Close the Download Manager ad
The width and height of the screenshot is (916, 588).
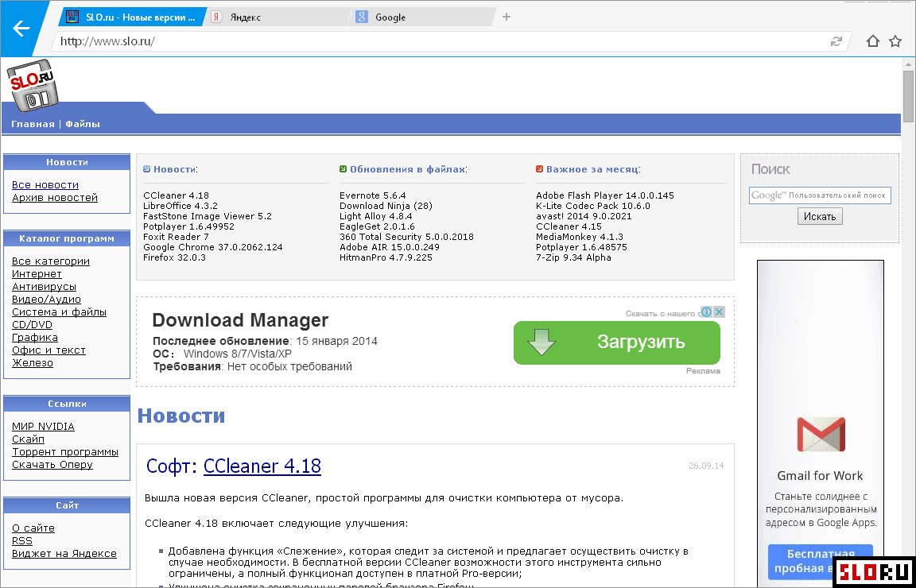coord(719,311)
